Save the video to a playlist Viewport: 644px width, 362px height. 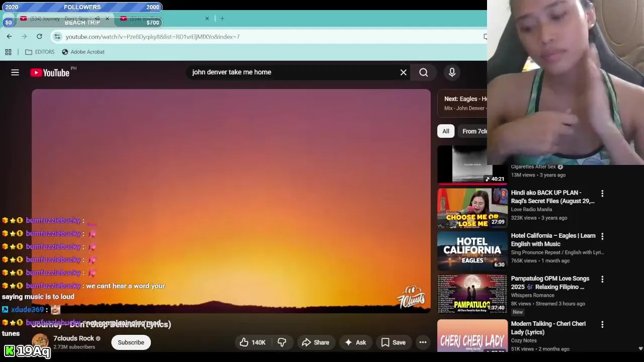pyautogui.click(x=393, y=342)
